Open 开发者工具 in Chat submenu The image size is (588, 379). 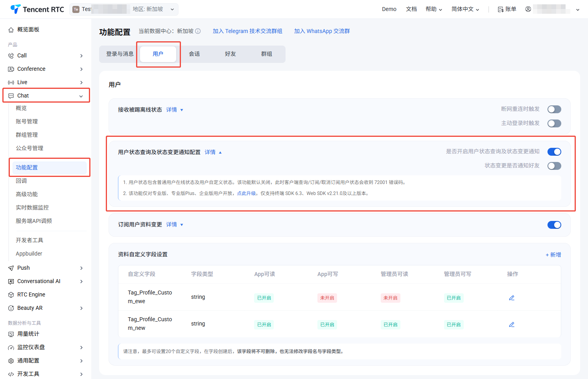(29, 241)
